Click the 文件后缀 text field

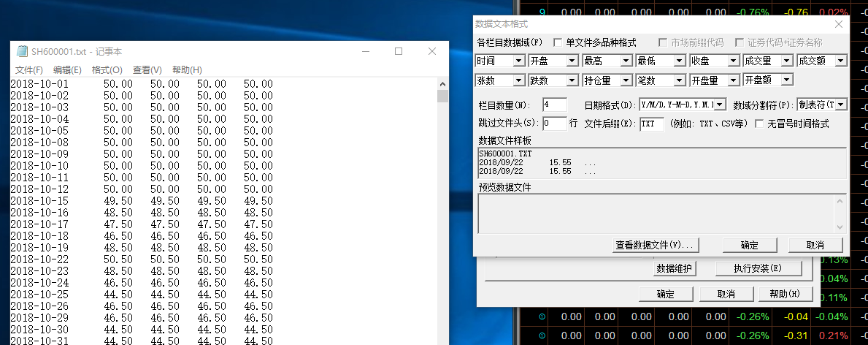651,124
